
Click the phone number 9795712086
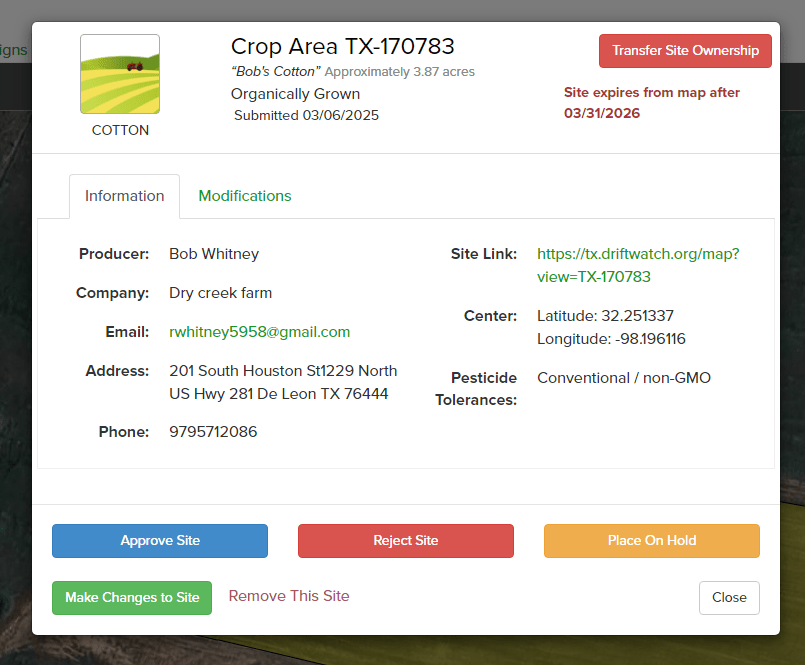coord(213,432)
